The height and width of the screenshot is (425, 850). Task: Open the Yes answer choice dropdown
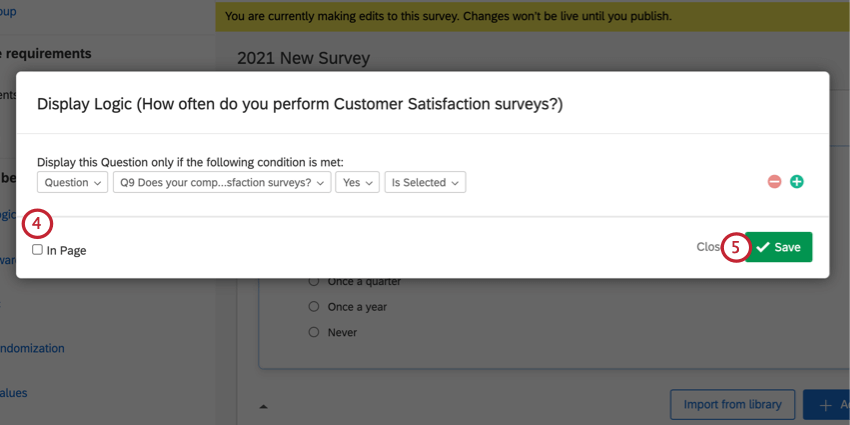pyautogui.click(x=357, y=182)
